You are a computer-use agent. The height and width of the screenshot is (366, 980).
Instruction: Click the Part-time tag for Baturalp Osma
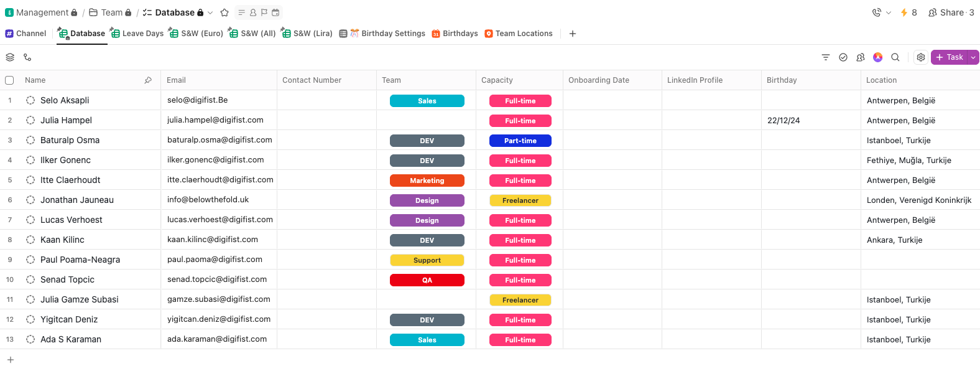coord(520,141)
